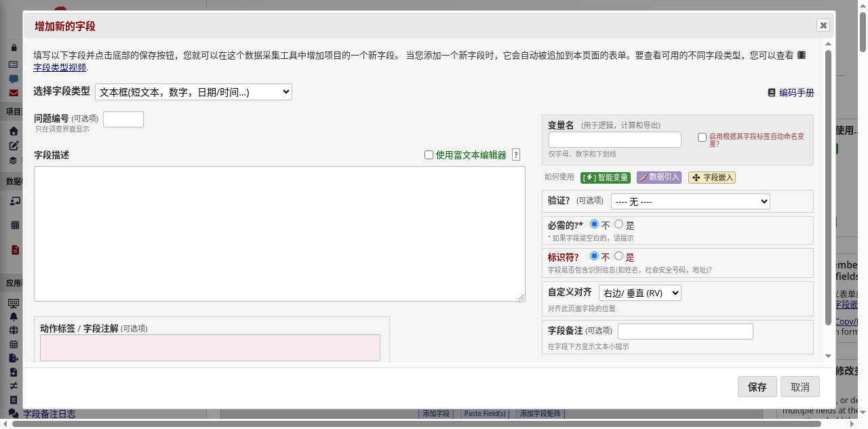
Task: Click the bell icon in background sidebar
Action: 14,316
